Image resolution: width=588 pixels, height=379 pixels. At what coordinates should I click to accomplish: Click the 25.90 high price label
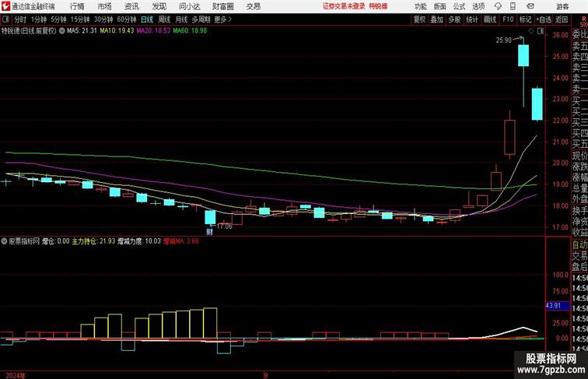point(504,40)
